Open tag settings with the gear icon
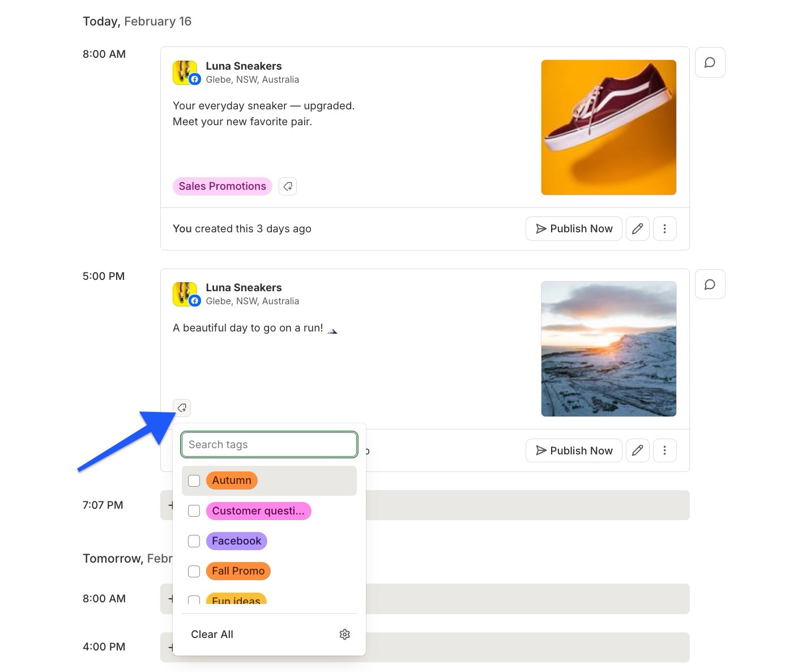Screen dimensions: 785x672 [x=344, y=634]
